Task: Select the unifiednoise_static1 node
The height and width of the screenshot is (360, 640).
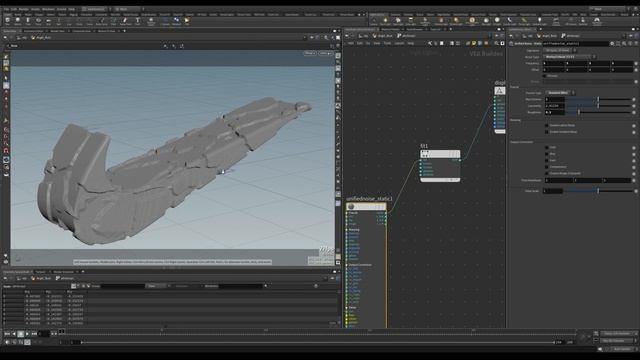Action: click(366, 207)
